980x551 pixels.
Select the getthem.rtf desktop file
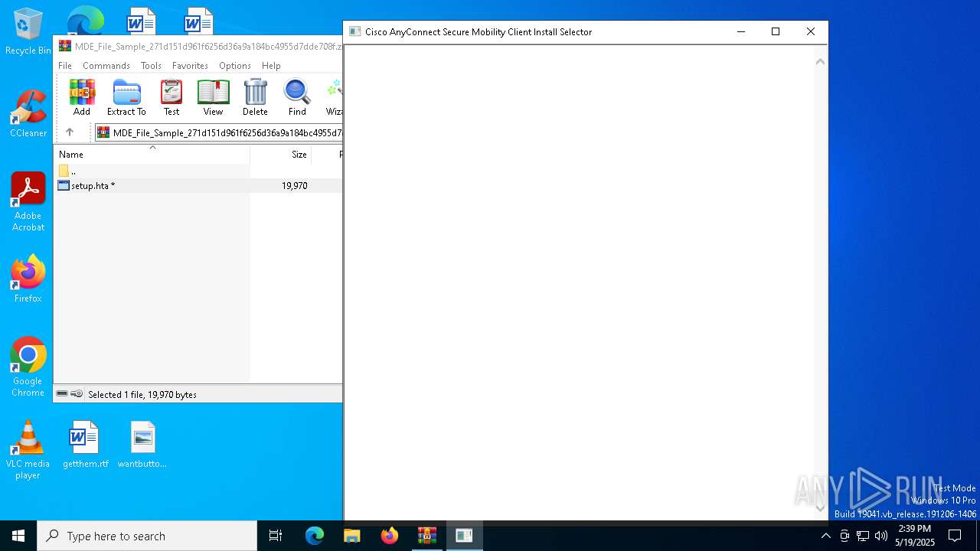(x=85, y=445)
